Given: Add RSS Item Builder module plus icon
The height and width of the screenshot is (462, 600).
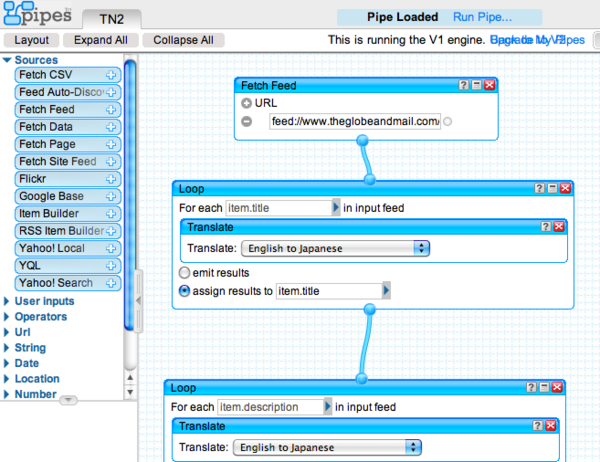Looking at the screenshot, I should coord(111,231).
